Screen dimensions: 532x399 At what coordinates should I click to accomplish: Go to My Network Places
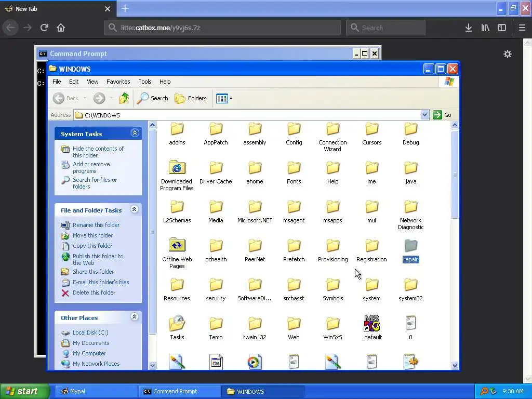[96, 364]
